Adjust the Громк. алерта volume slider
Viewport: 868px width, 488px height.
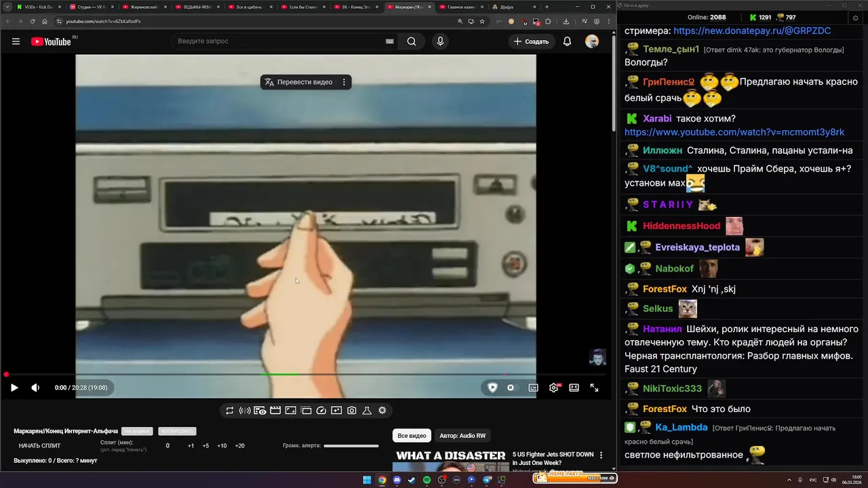pyautogui.click(x=351, y=446)
